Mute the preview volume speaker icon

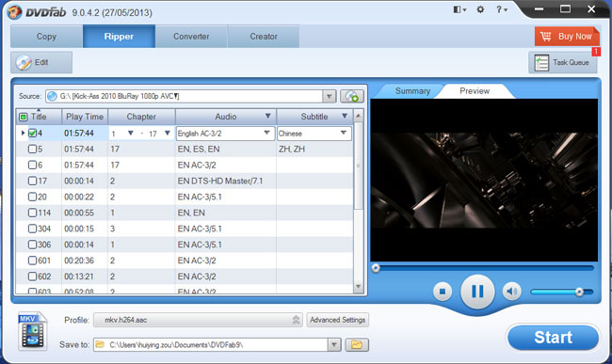click(x=511, y=292)
